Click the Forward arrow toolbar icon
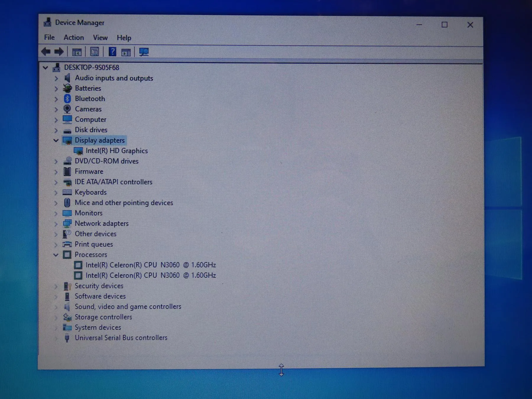Screen dimensions: 532x399 coord(59,52)
